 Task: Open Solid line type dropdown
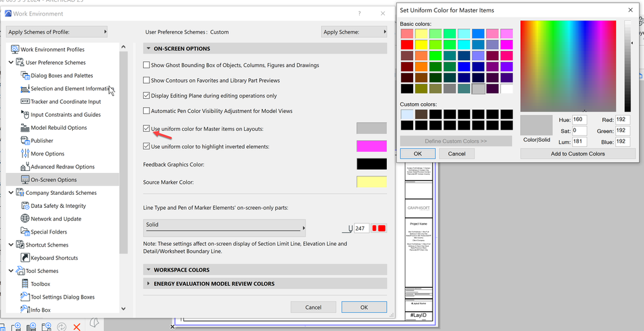[x=224, y=228]
